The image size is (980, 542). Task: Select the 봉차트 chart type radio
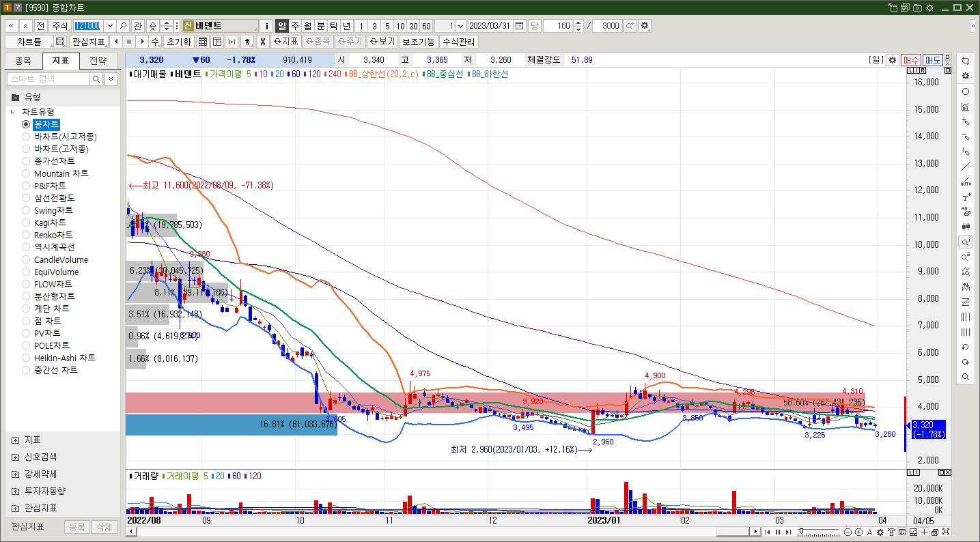pos(26,124)
